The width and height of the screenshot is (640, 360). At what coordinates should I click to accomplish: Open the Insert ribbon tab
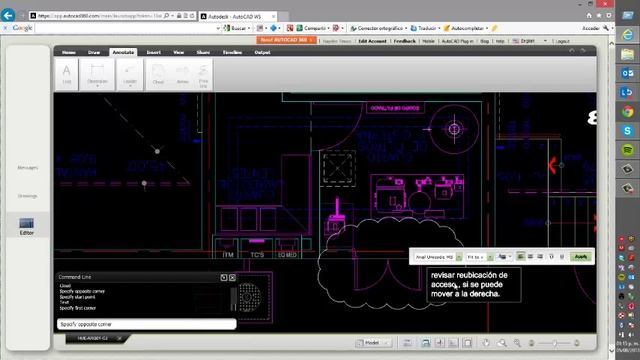pyautogui.click(x=153, y=52)
